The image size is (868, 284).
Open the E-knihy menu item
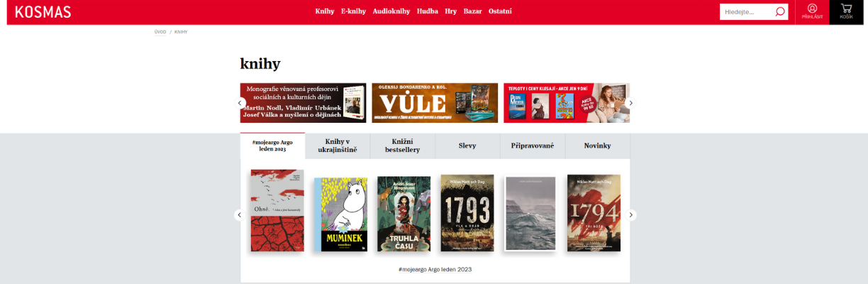(353, 11)
